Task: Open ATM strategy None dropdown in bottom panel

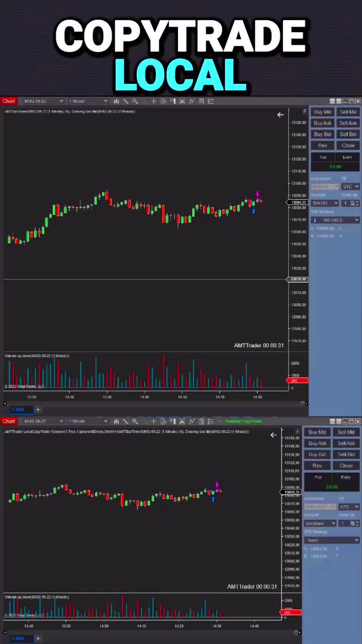Action: tap(331, 540)
